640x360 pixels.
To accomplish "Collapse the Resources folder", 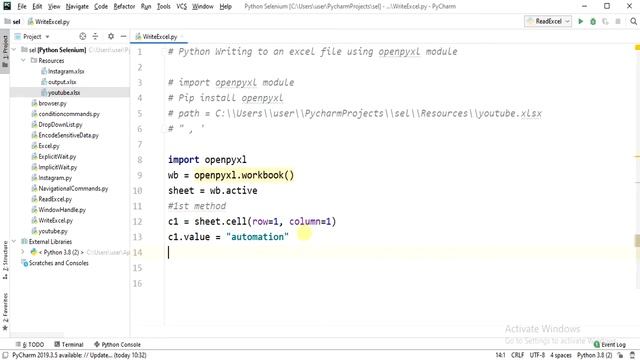I will (24, 60).
